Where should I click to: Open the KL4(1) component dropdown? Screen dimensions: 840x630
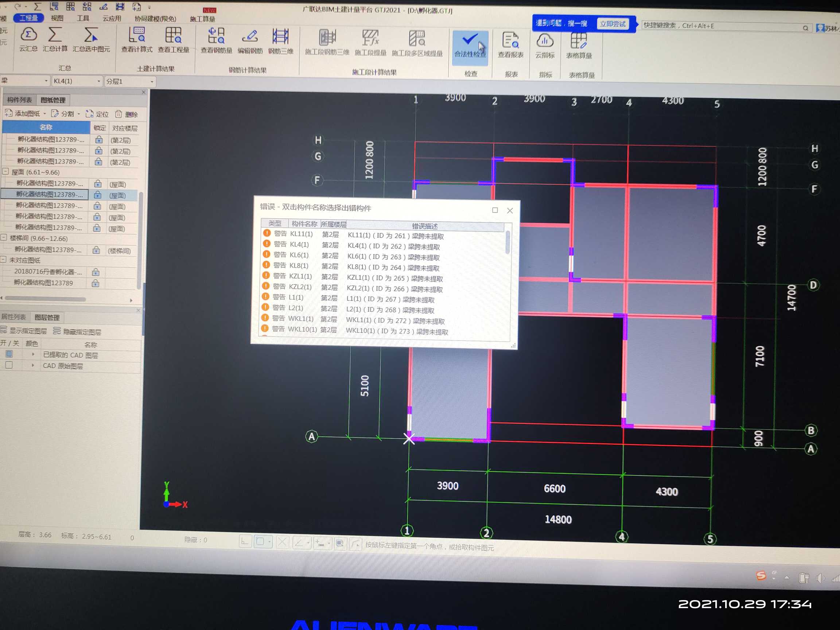[98, 81]
